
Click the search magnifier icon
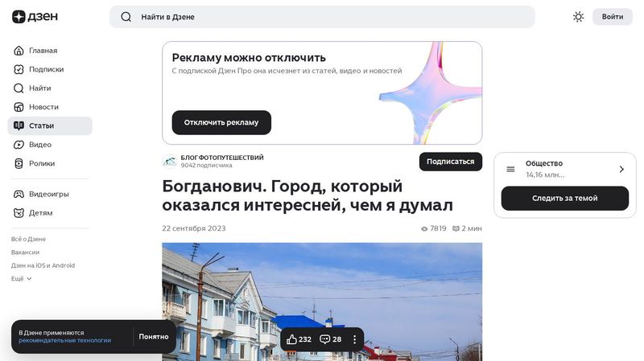click(x=126, y=17)
